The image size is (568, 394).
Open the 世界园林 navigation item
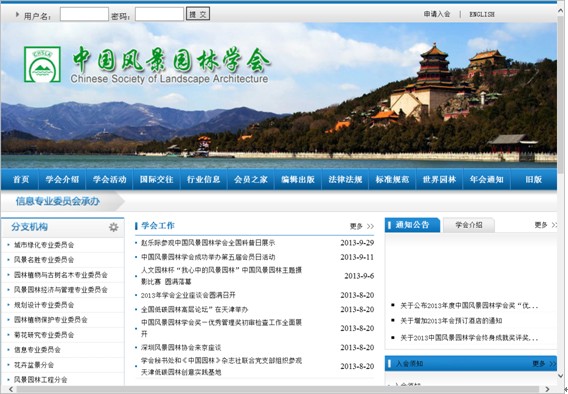pos(439,179)
